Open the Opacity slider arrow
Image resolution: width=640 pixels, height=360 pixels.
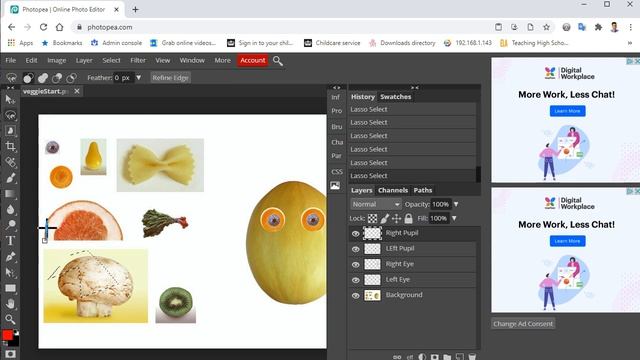point(456,204)
